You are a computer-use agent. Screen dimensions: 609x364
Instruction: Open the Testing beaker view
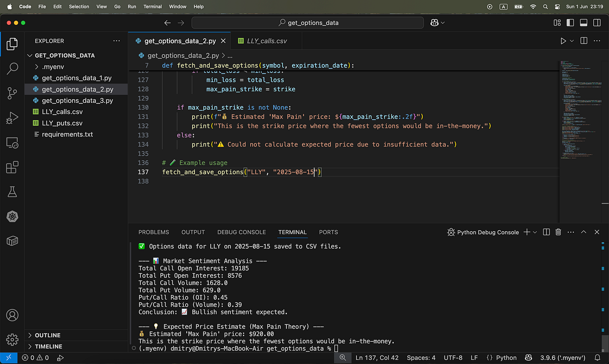(x=12, y=192)
